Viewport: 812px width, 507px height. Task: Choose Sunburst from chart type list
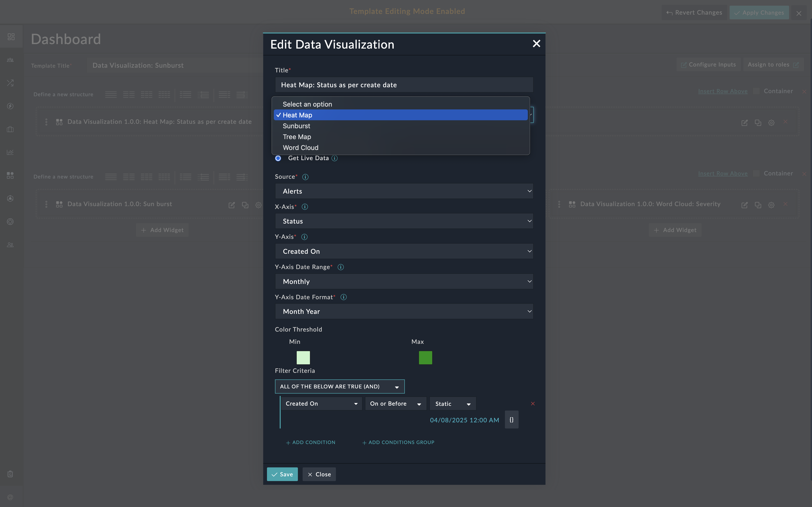pos(296,126)
